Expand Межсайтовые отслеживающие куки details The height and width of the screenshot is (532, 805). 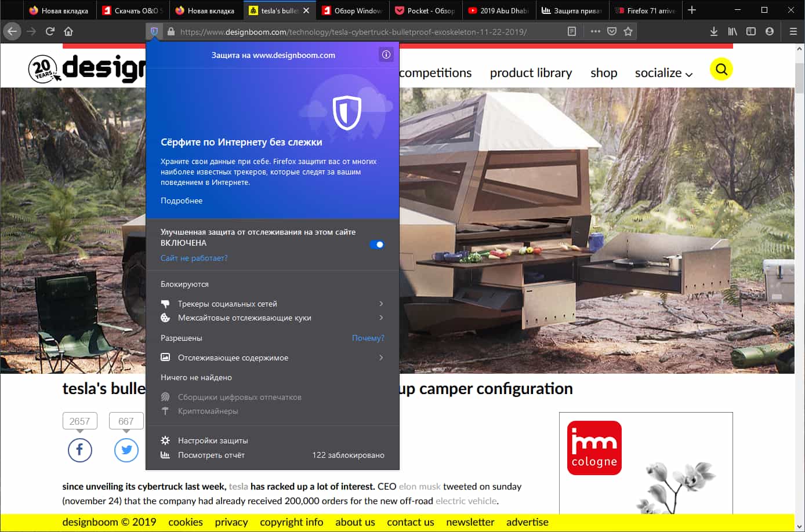click(272, 318)
